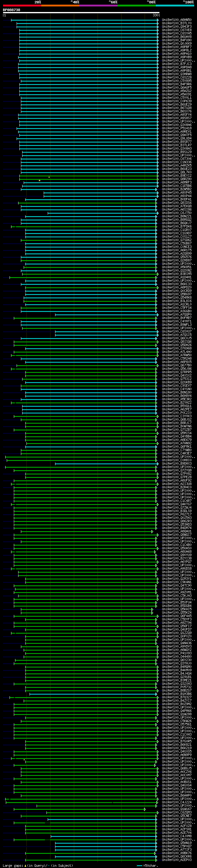Click hit label UniRef100_Q8RZ90
This screenshot has height=868, width=197.
coord(177,179)
